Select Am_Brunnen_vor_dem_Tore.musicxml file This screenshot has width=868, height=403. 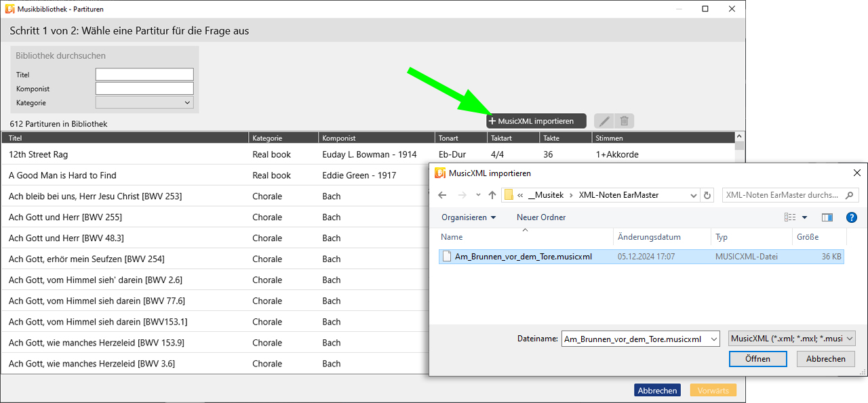523,257
